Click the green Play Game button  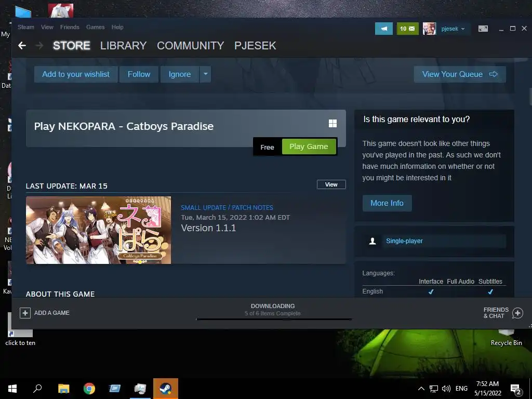(309, 147)
